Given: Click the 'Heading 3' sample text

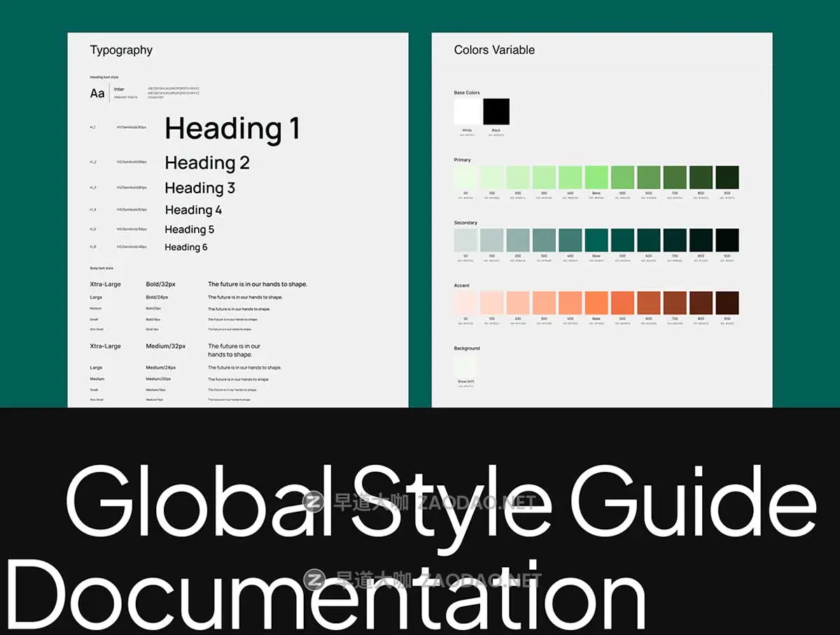Looking at the screenshot, I should click(200, 188).
